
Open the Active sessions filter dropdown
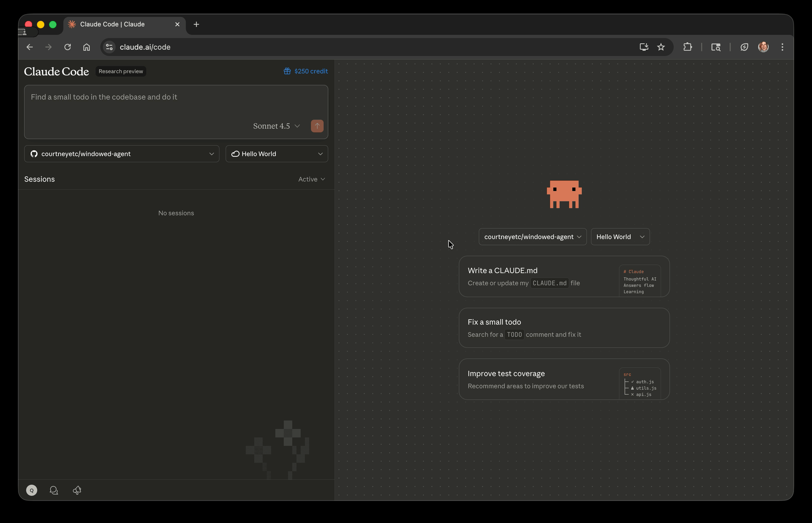coord(311,179)
